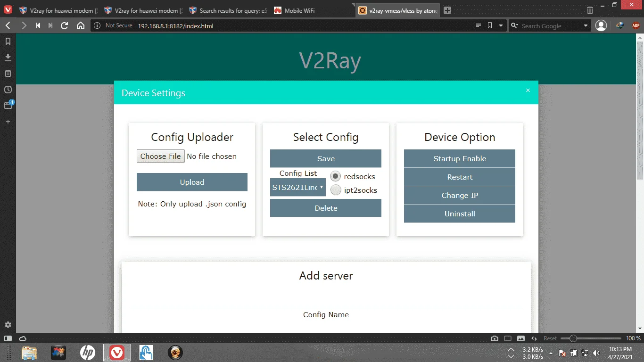
Task: Open the Vivaldi main menu icon
Action: [8, 10]
